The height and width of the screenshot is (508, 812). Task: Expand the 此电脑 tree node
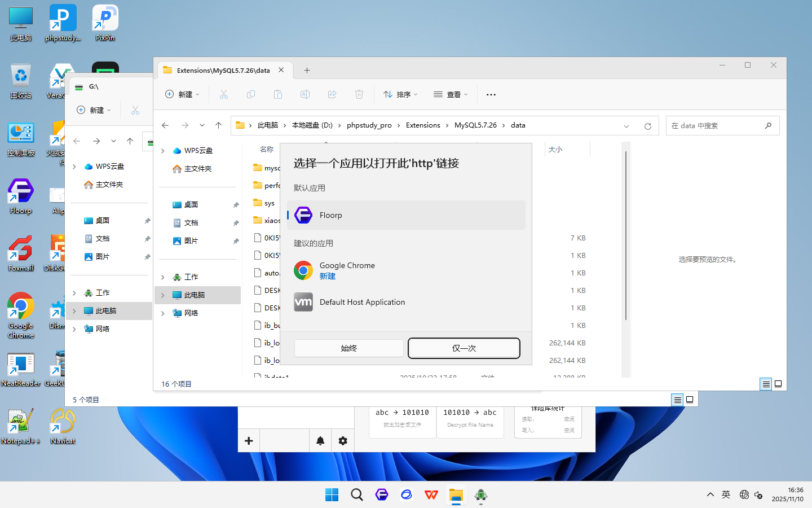point(163,295)
